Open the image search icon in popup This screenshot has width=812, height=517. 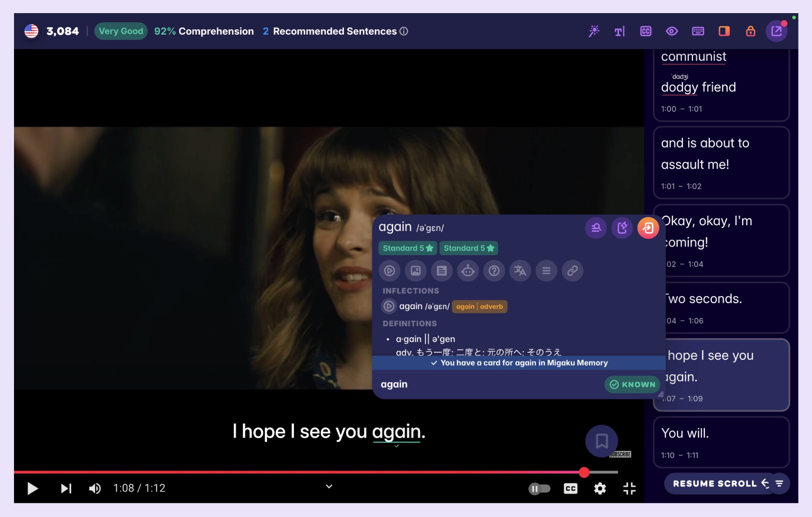click(415, 271)
